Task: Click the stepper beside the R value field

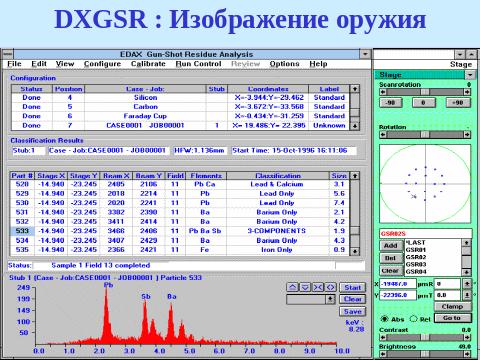Action: (x=467, y=284)
